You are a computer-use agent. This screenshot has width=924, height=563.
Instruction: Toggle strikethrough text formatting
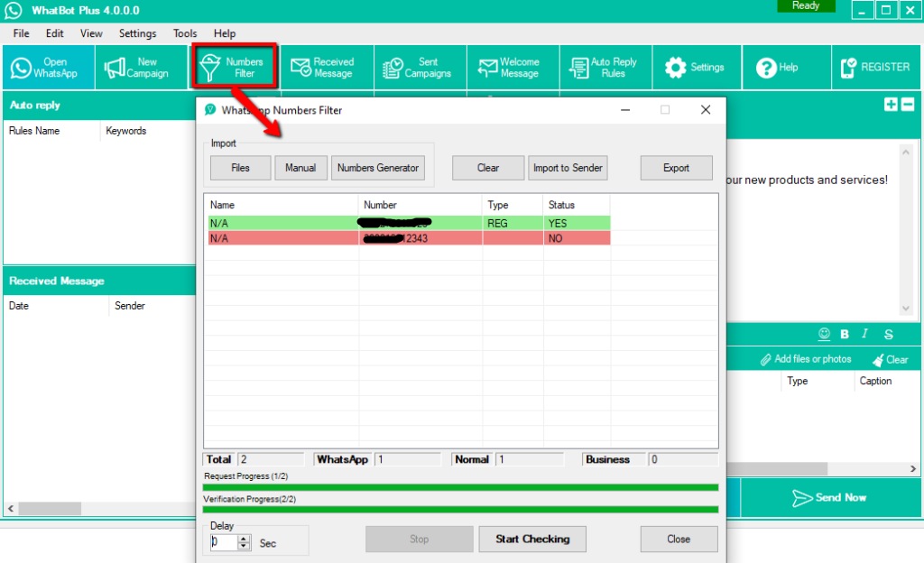point(889,334)
